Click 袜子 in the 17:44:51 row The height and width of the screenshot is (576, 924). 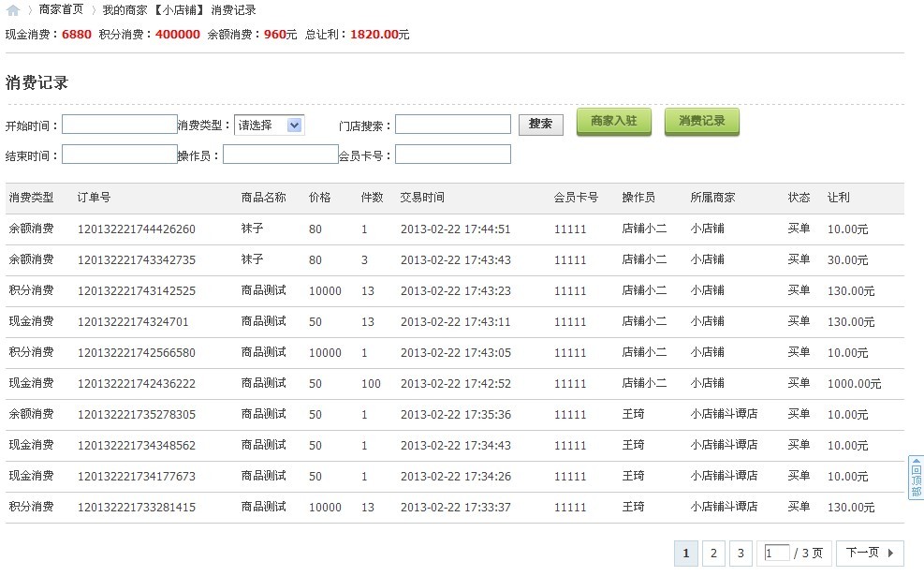point(252,229)
